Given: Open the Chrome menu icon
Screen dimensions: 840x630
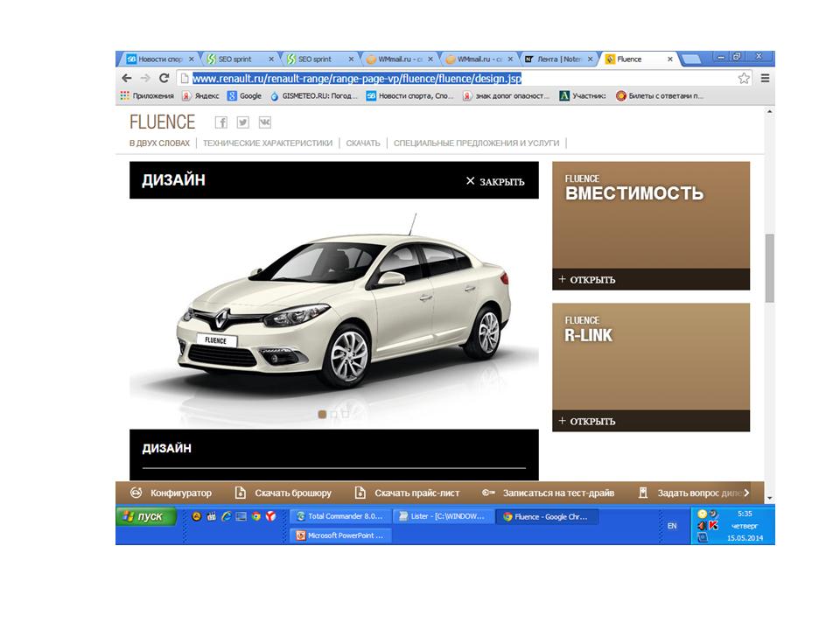Looking at the screenshot, I should point(765,78).
